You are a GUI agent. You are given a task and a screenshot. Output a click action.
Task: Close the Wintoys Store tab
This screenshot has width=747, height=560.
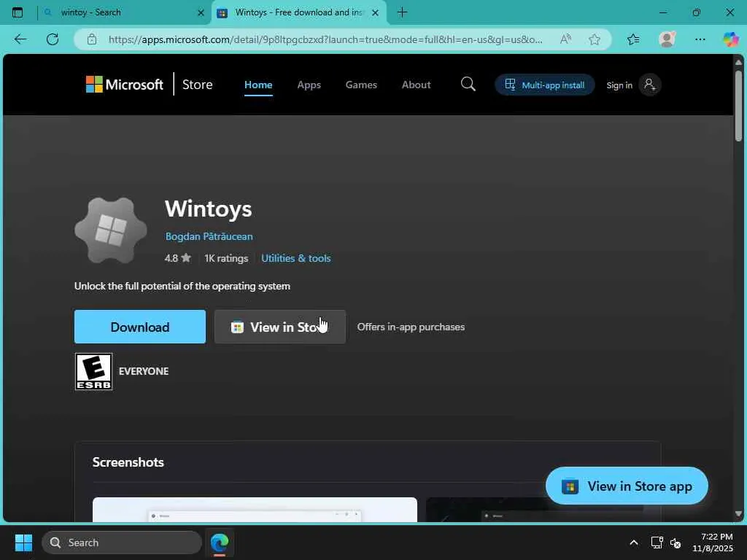click(376, 13)
